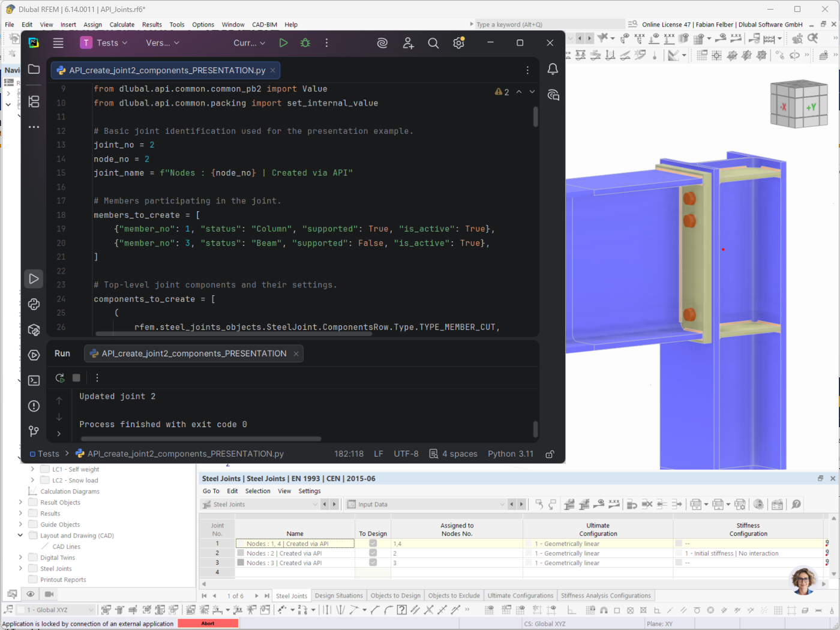Image resolution: width=840 pixels, height=630 pixels.
Task: Open the Display eye tab in RFEM Navigator
Action: tap(30, 594)
